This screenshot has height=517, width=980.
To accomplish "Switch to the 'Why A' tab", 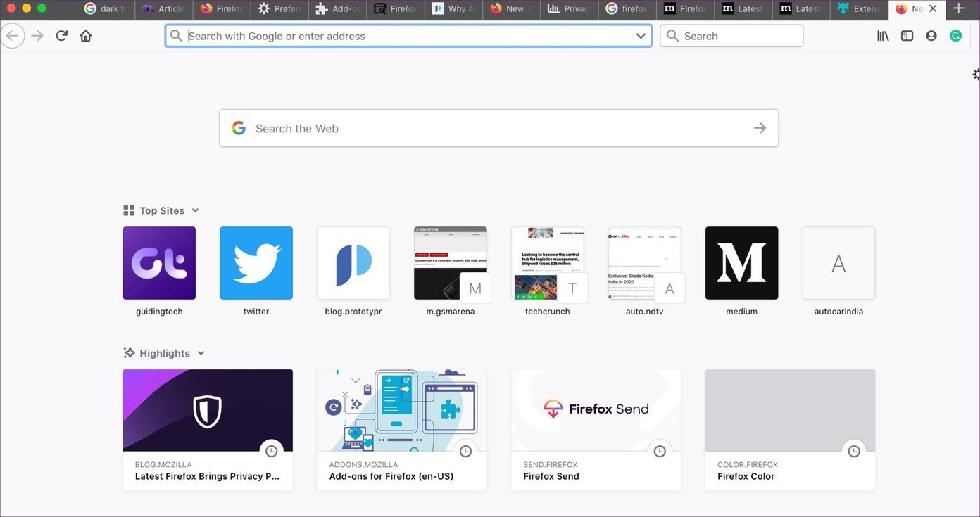I will [453, 9].
